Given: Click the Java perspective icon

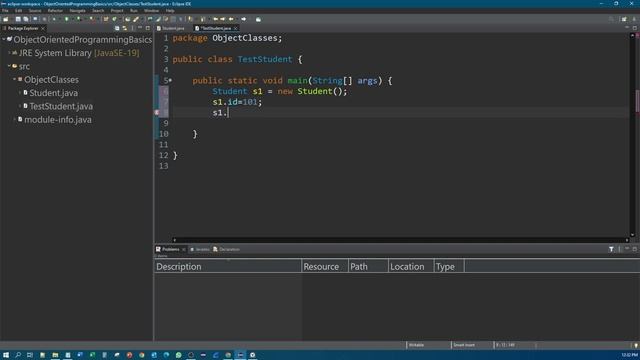Looking at the screenshot, I should click(634, 19).
